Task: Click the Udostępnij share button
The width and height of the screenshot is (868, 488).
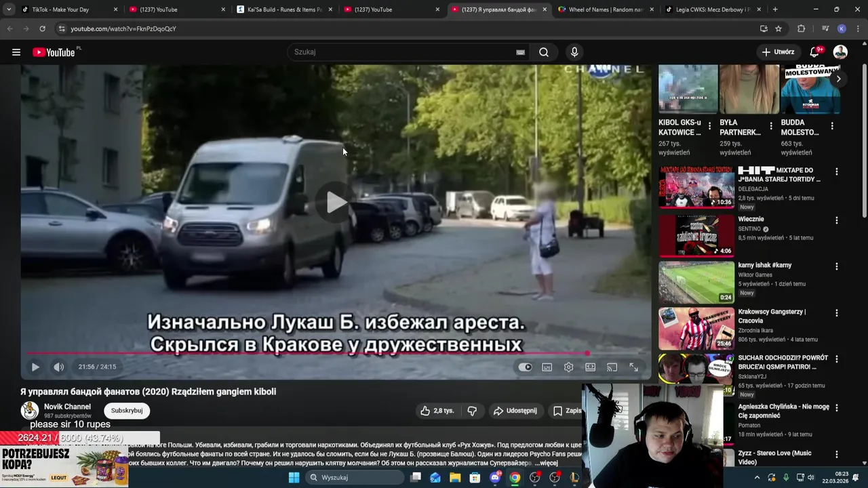Action: [515, 411]
